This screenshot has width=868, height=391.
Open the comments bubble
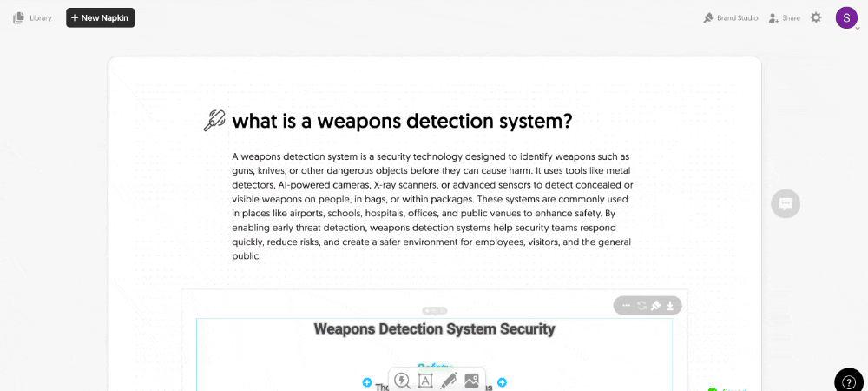point(786,203)
